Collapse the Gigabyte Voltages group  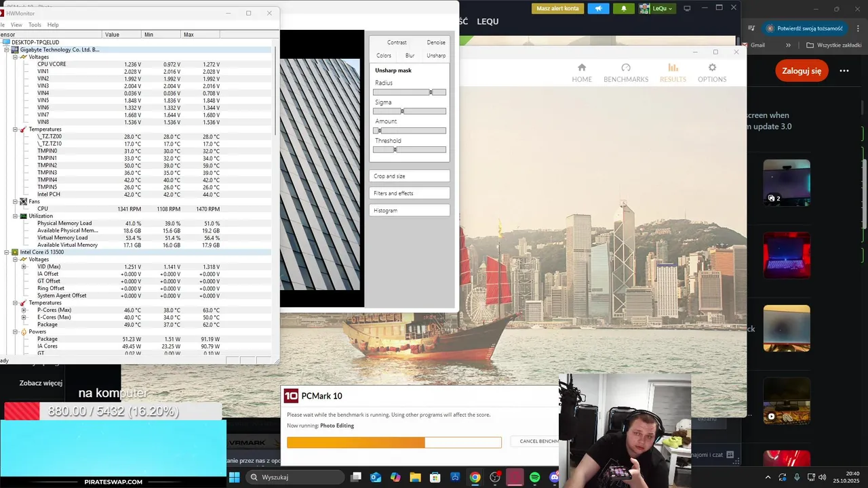tap(15, 57)
